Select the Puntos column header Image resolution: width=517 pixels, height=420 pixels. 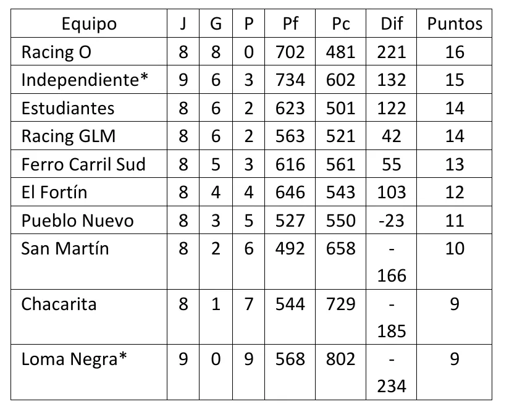point(455,24)
